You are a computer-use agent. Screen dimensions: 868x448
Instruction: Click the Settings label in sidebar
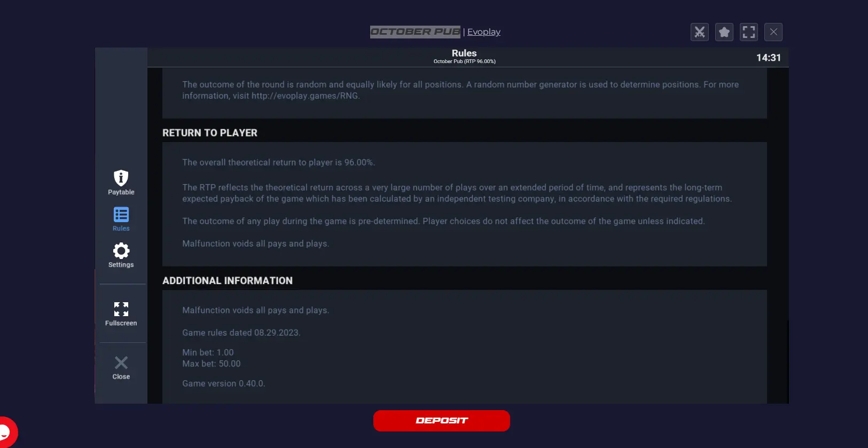(121, 265)
